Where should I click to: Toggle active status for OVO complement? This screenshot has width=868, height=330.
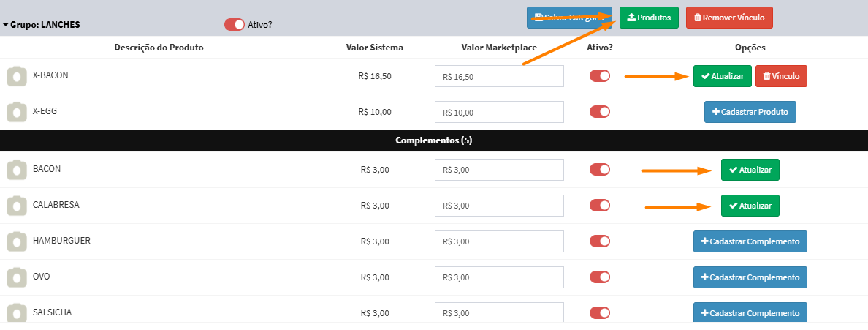pos(599,277)
